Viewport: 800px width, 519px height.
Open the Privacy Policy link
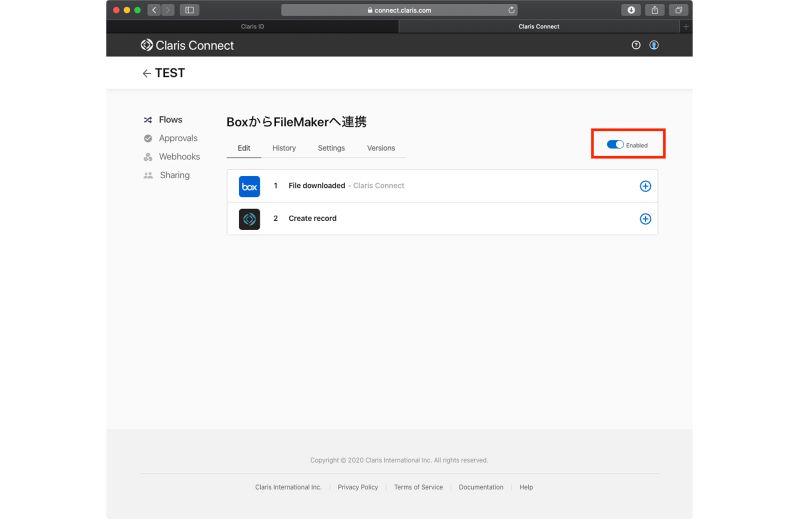tap(358, 487)
